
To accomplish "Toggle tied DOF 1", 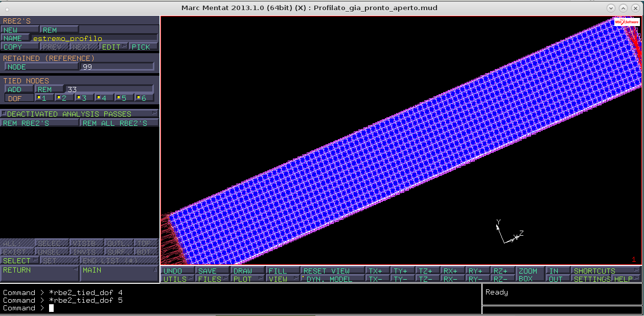I will (x=44, y=98).
